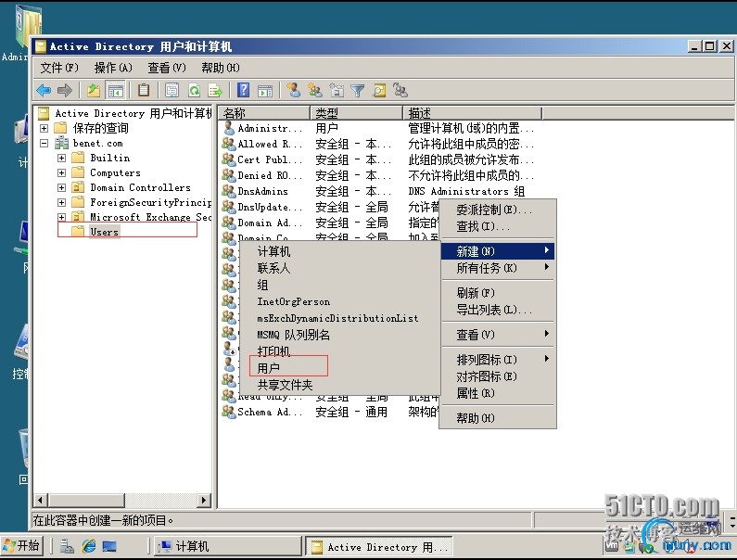This screenshot has height=560, width=737.
Task: Click tree pane scrollbar right arrow
Action: point(204,501)
